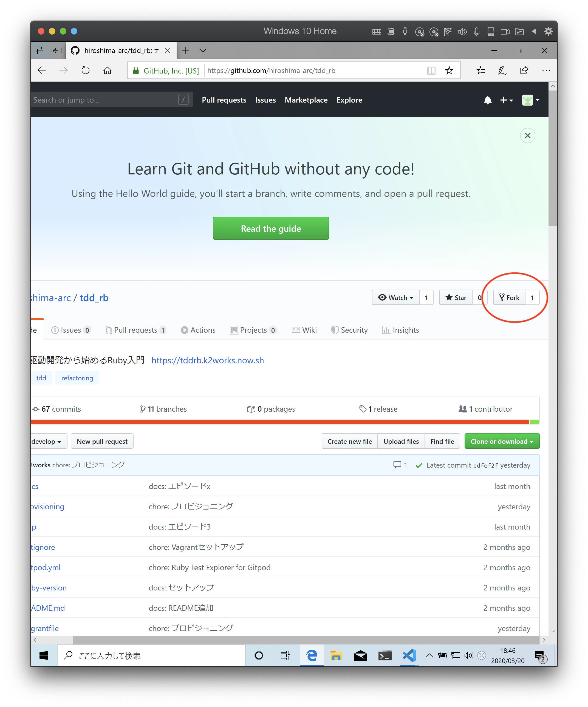Image resolution: width=588 pixels, height=707 pixels.
Task: Go to Marketplace in header
Action: [306, 100]
